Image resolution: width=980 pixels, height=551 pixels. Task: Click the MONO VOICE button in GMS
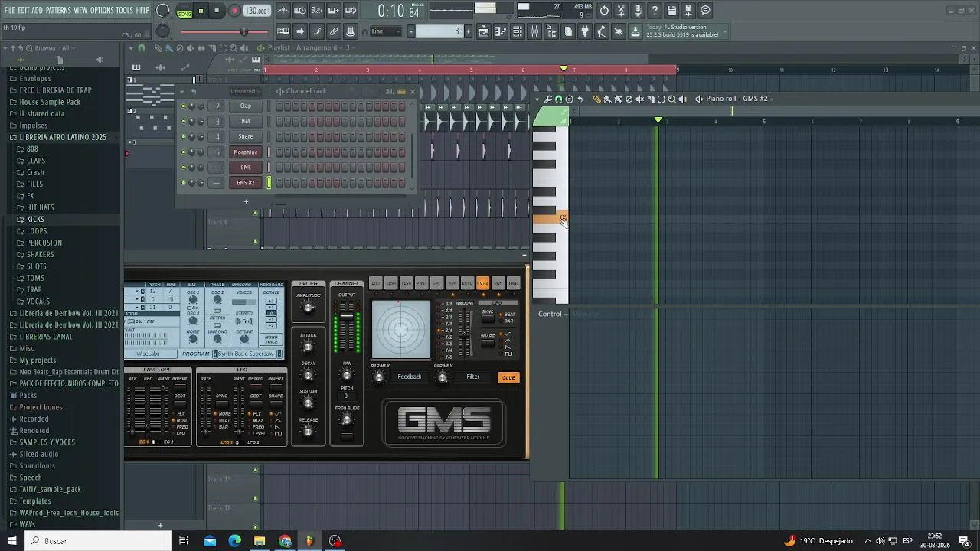[271, 340]
